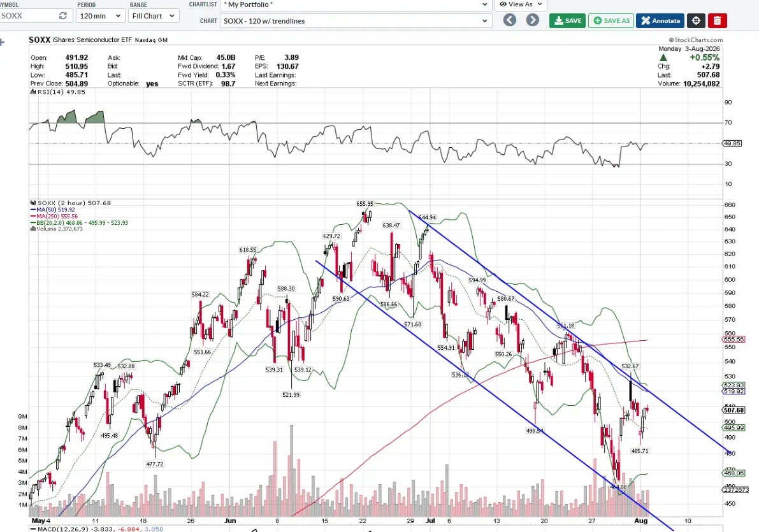Click the MA(50) 519.92 legend entry
Viewport: 759px width, 532px height.
click(x=53, y=210)
